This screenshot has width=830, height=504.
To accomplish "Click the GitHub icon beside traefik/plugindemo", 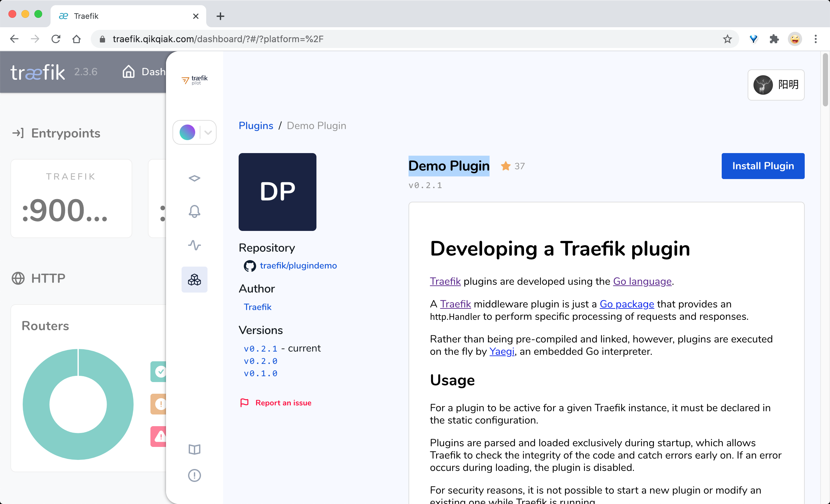I will click(x=250, y=266).
